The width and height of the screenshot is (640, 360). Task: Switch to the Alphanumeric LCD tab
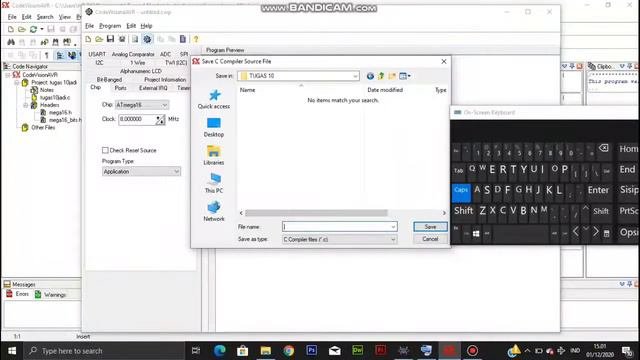pos(141,71)
